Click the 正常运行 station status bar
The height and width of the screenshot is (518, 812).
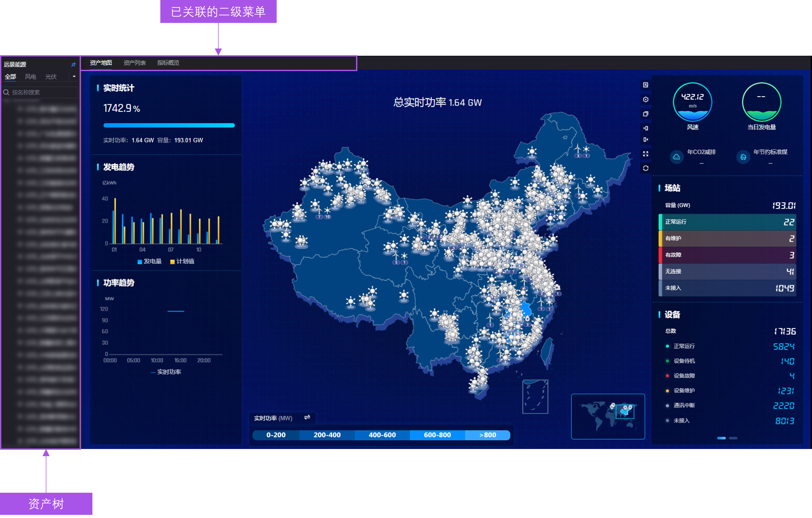(x=727, y=222)
